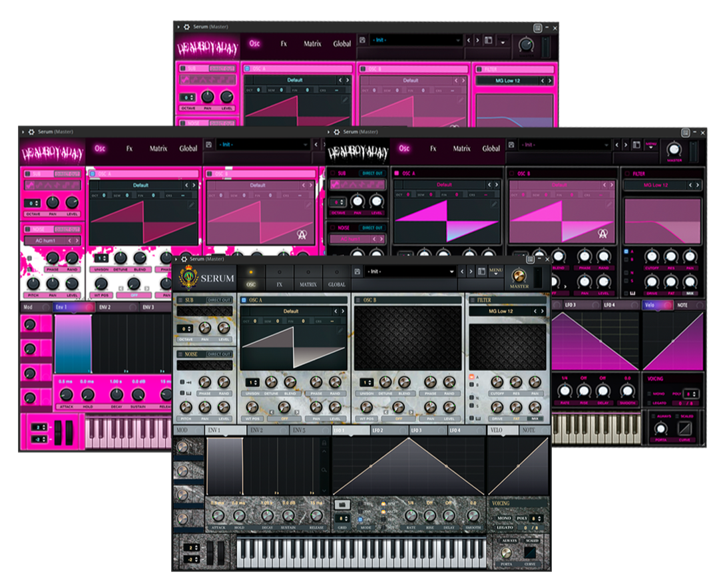Click the DEADBOYADAY logo in the black-pink Serum window
Screen dimensions: 719x588
358,152
